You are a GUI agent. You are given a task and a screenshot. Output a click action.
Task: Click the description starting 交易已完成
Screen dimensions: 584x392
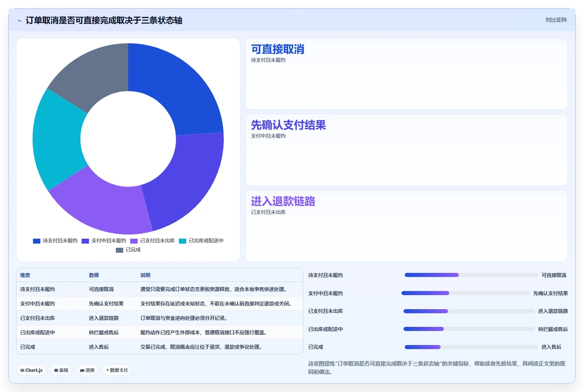201,347
